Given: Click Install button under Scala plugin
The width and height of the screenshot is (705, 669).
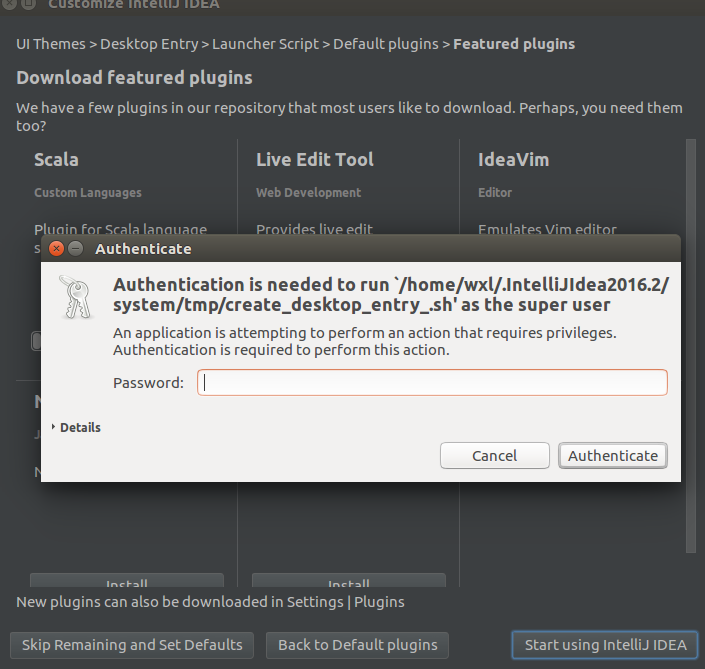Looking at the screenshot, I should click(127, 580).
